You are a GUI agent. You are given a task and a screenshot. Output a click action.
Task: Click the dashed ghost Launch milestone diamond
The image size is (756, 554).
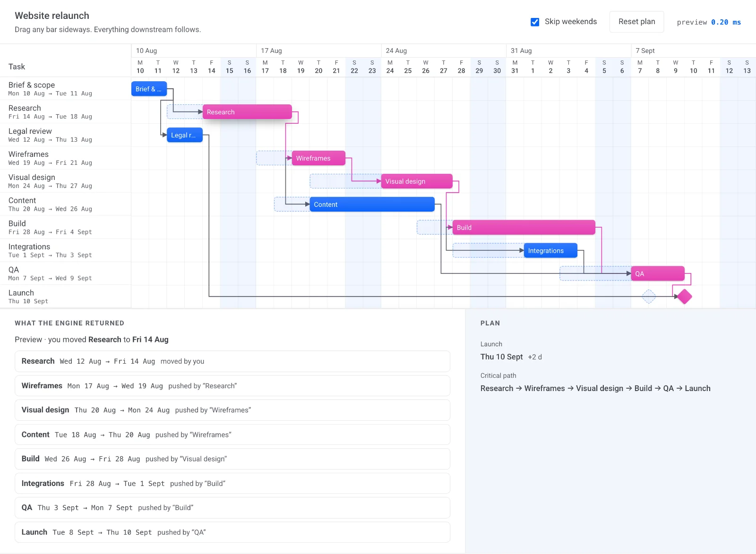point(649,297)
